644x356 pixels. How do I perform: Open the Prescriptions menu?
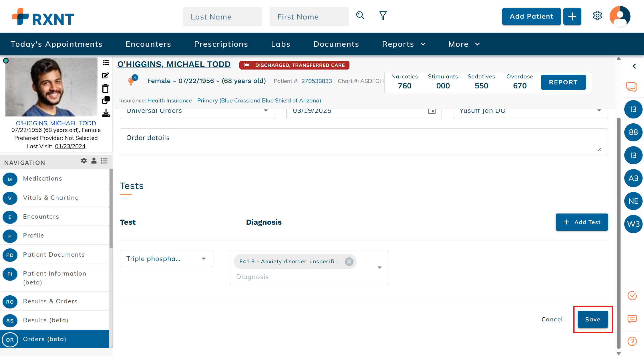(221, 44)
